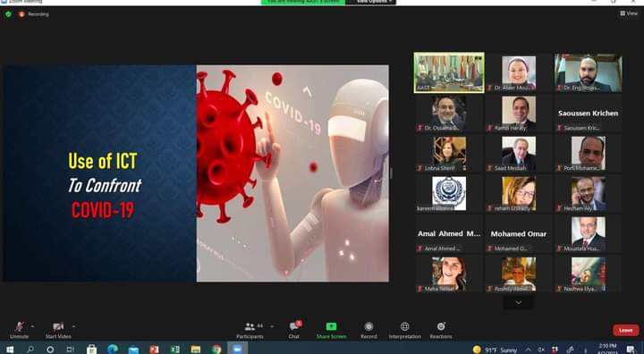Open Excel from the taskbar
This screenshot has height=354, width=644.
pyautogui.click(x=175, y=349)
